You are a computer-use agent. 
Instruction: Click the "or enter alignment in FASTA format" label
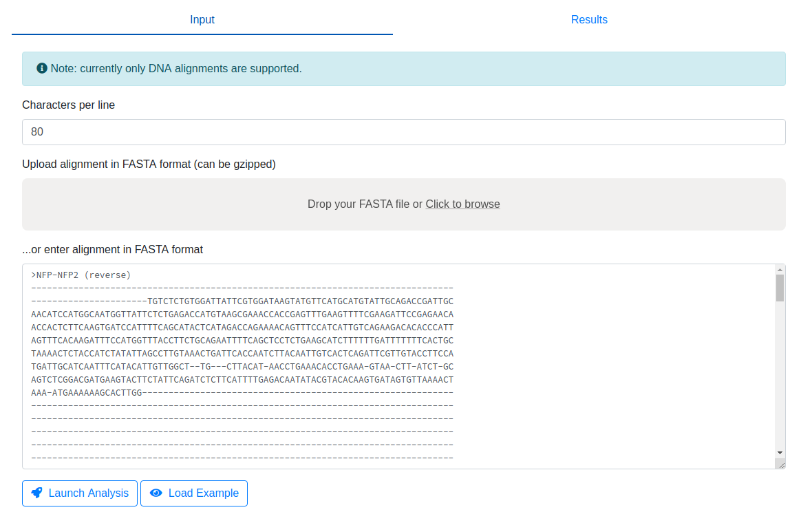[112, 250]
